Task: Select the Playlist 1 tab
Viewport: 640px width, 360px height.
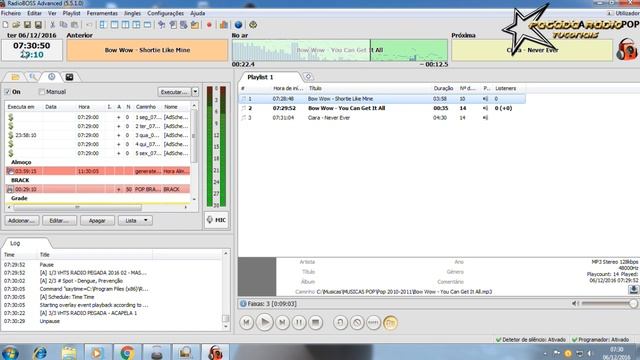Action: coord(260,77)
